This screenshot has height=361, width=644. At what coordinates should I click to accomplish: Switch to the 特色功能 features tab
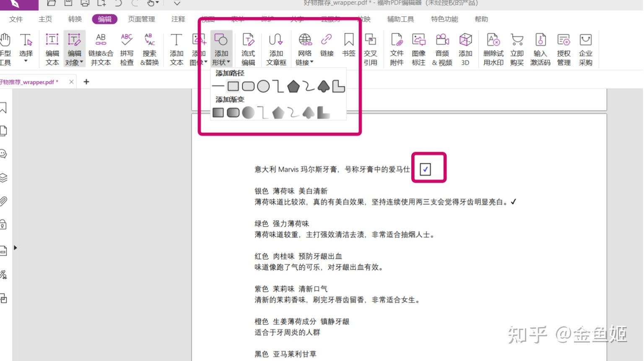[x=444, y=19]
